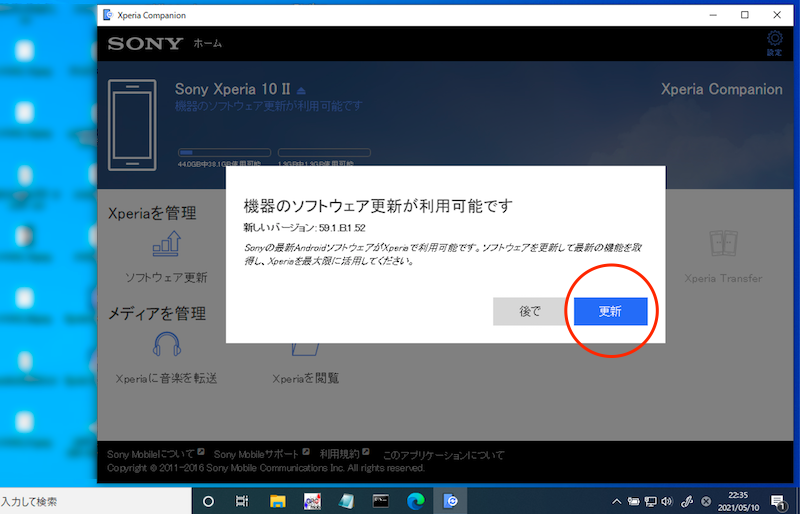This screenshot has width=800, height=514.
Task: Open the 利用規約 link
Action: (340, 455)
